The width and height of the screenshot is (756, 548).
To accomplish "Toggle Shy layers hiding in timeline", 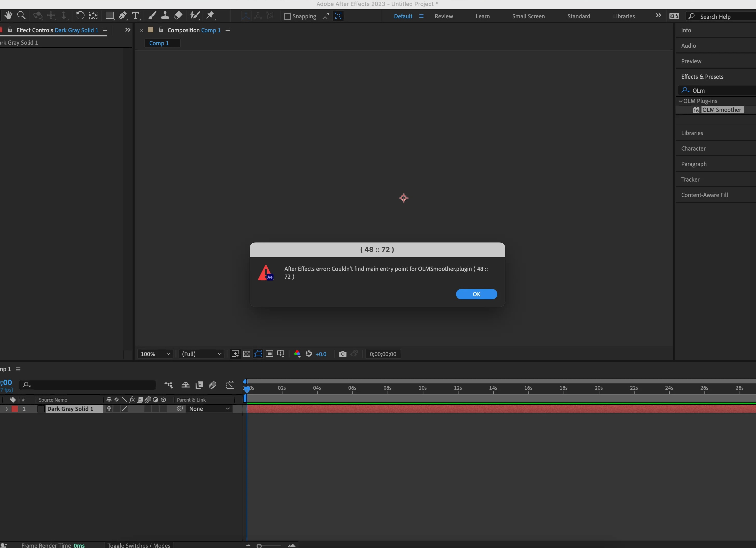I will pyautogui.click(x=186, y=385).
